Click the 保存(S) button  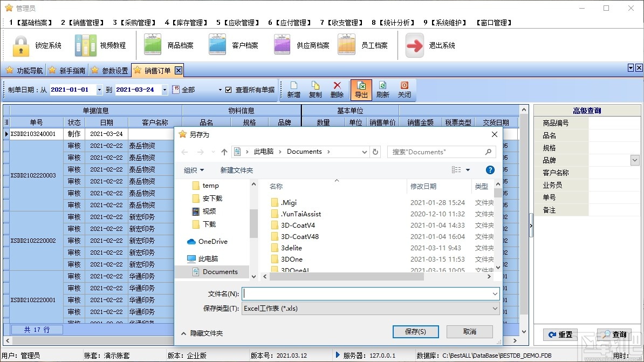(416, 331)
